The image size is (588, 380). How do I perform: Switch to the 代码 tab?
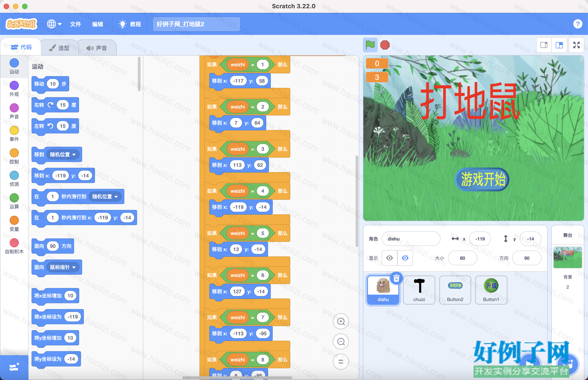click(21, 47)
